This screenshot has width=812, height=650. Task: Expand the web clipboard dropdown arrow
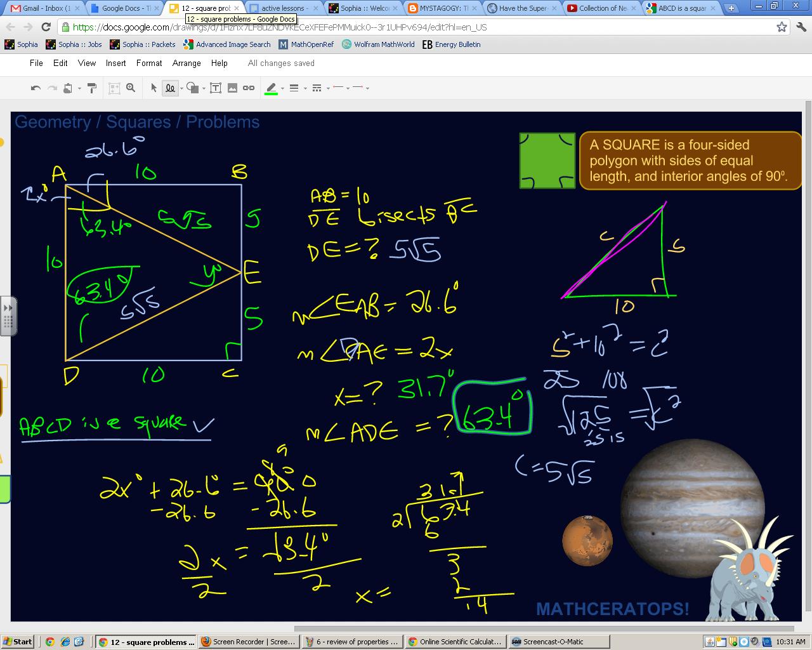(x=79, y=89)
